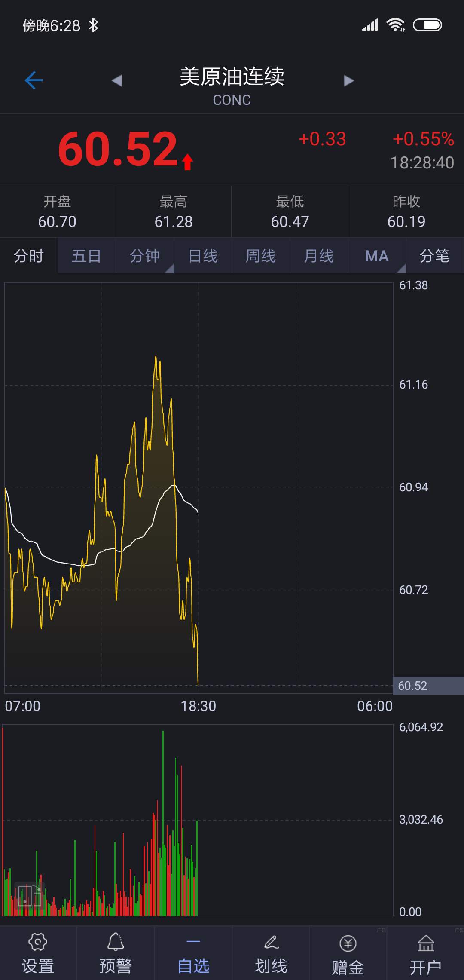The width and height of the screenshot is (464, 980).
Task: Tap percentage change +0.55%
Action: click(x=423, y=139)
